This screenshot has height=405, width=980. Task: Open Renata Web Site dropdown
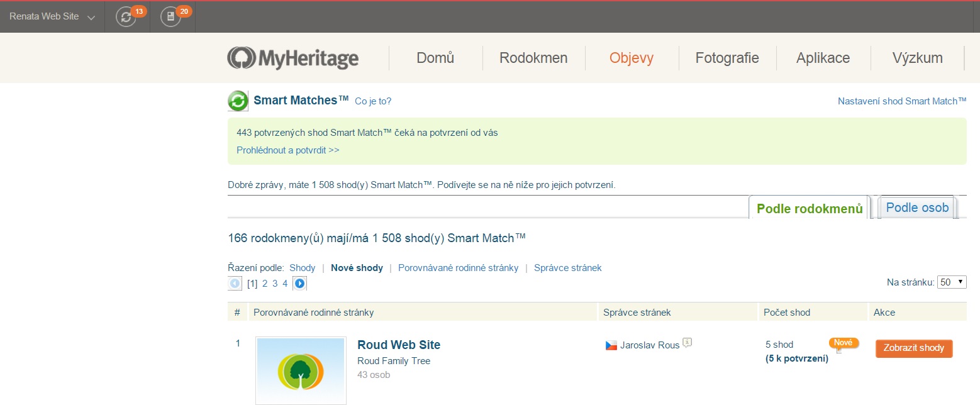[x=52, y=17]
